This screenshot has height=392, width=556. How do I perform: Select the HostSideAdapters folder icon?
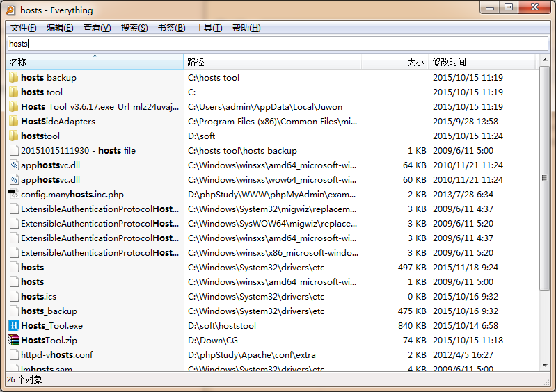point(14,122)
